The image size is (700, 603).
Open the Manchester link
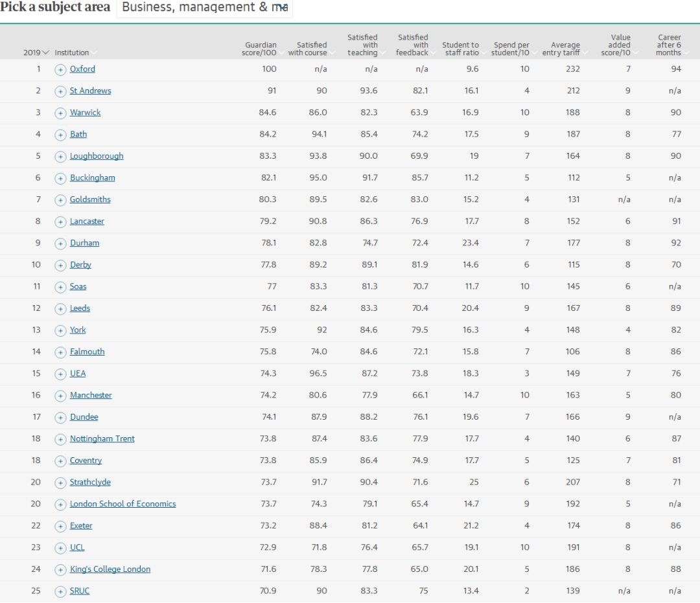coord(91,395)
